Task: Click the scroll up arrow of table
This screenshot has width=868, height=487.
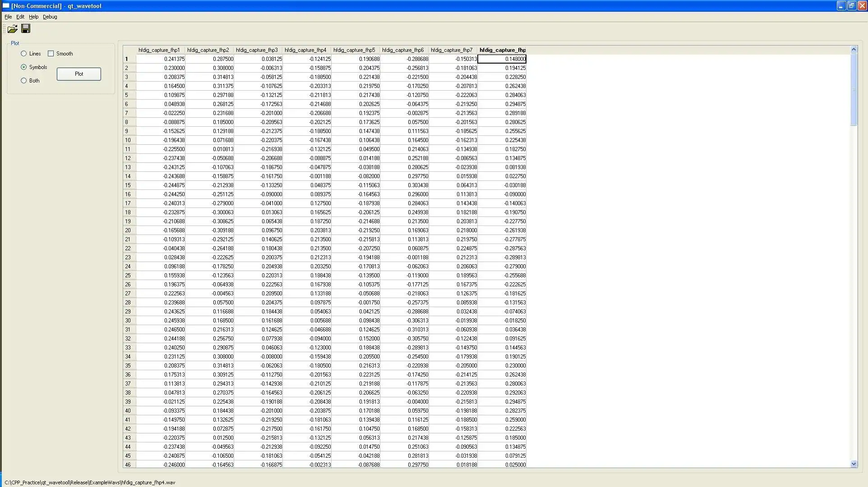Action: pos(854,50)
